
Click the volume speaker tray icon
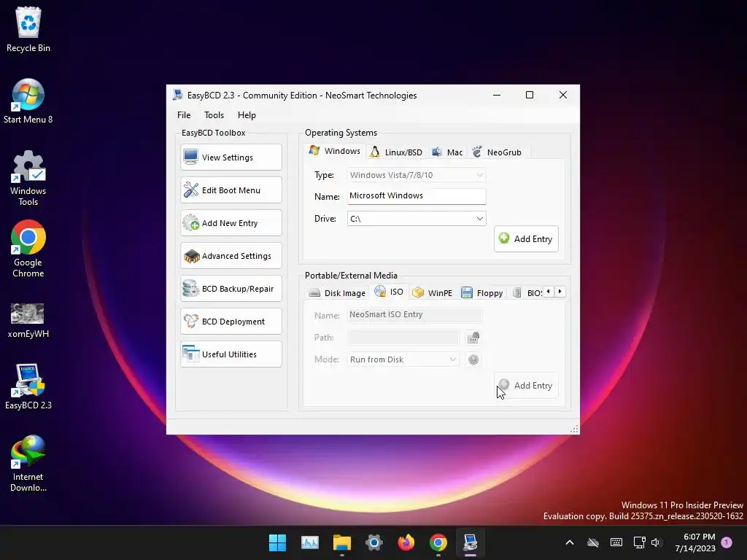click(x=656, y=542)
